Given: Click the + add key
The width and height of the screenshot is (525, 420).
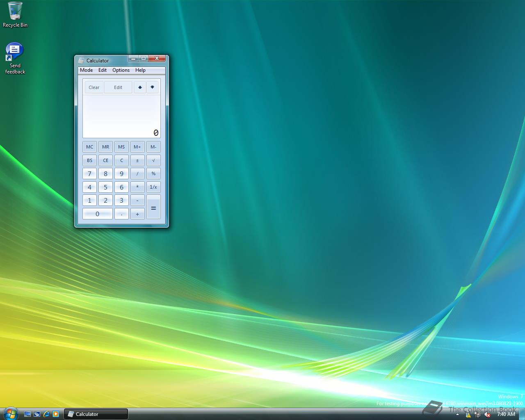Looking at the screenshot, I should (137, 214).
